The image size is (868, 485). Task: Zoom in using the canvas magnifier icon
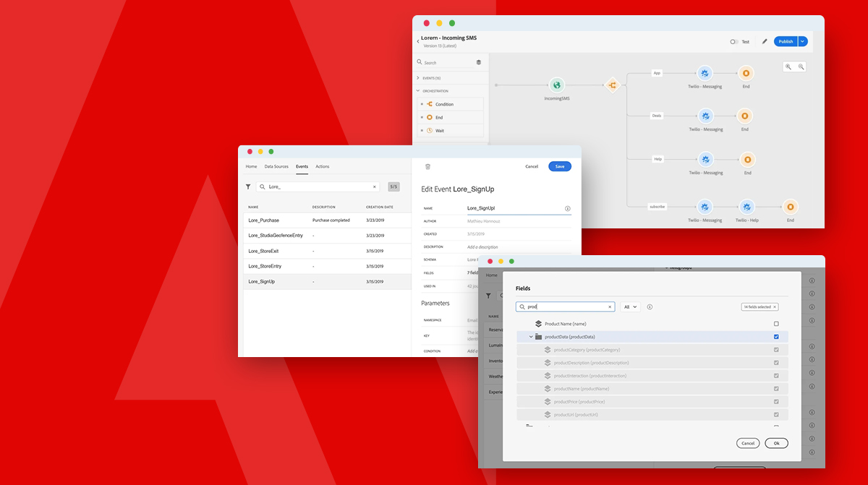click(x=790, y=66)
